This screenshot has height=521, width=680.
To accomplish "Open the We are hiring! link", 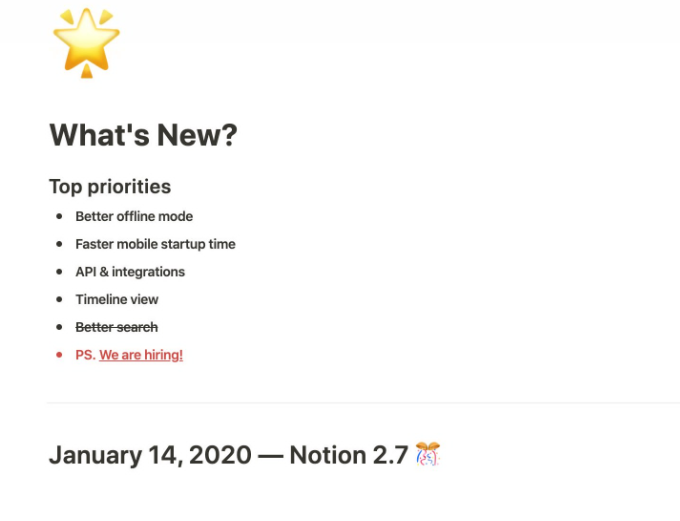I will 141,355.
